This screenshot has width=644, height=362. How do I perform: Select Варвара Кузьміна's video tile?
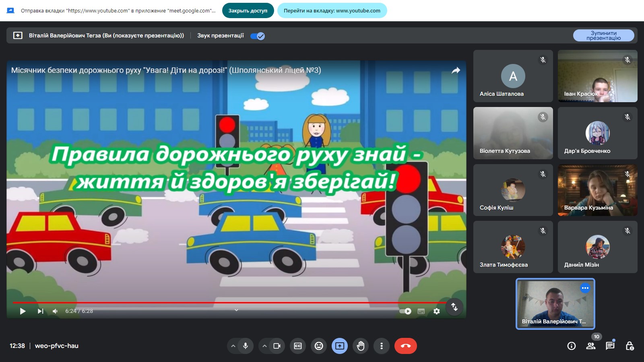pyautogui.click(x=597, y=190)
